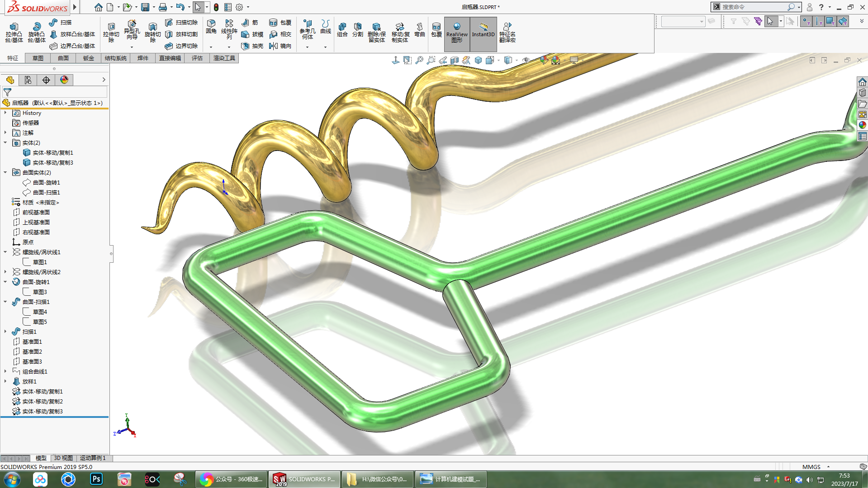This screenshot has width=868, height=488.
Task: Open the 渲染工具 render tools tab
Action: tap(224, 58)
